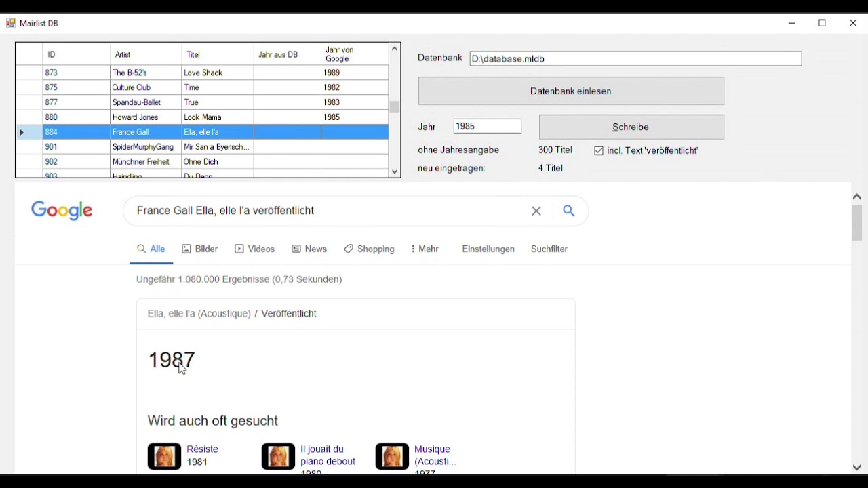
Task: Select the SpiderMurphyGang artist cell
Action: [146, 147]
